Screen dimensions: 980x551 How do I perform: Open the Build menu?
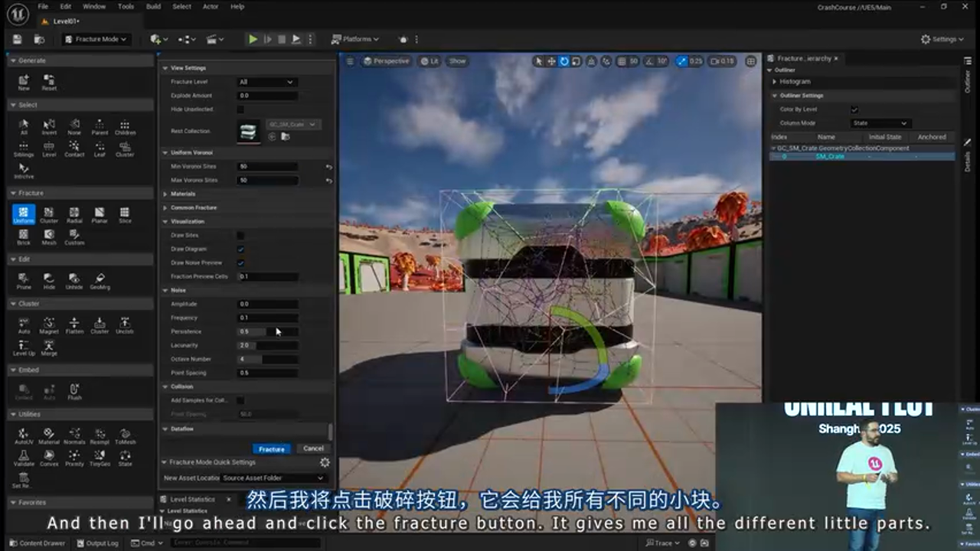click(x=152, y=6)
